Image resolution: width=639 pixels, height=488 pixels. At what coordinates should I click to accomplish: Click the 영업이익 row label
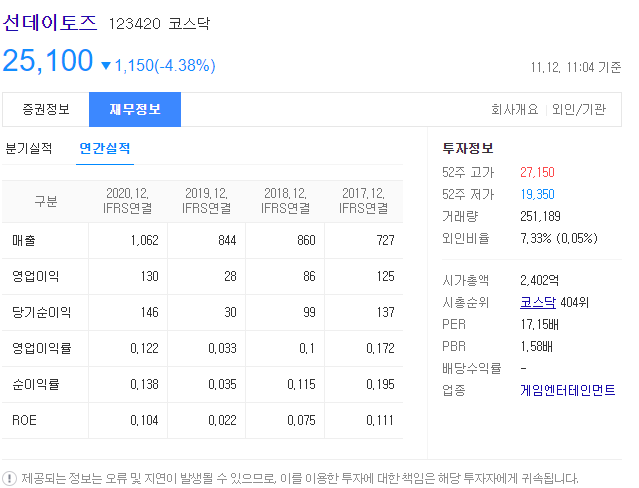coord(35,276)
